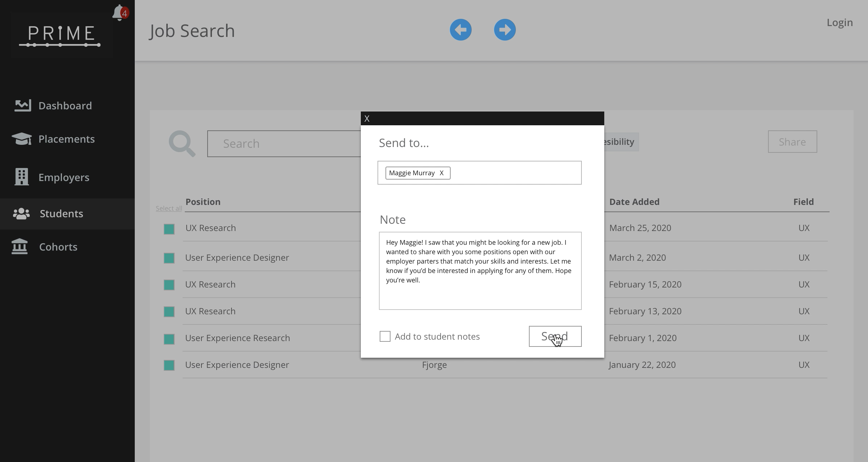Viewport: 868px width, 462px height.
Task: Click the Select all link
Action: 168,209
